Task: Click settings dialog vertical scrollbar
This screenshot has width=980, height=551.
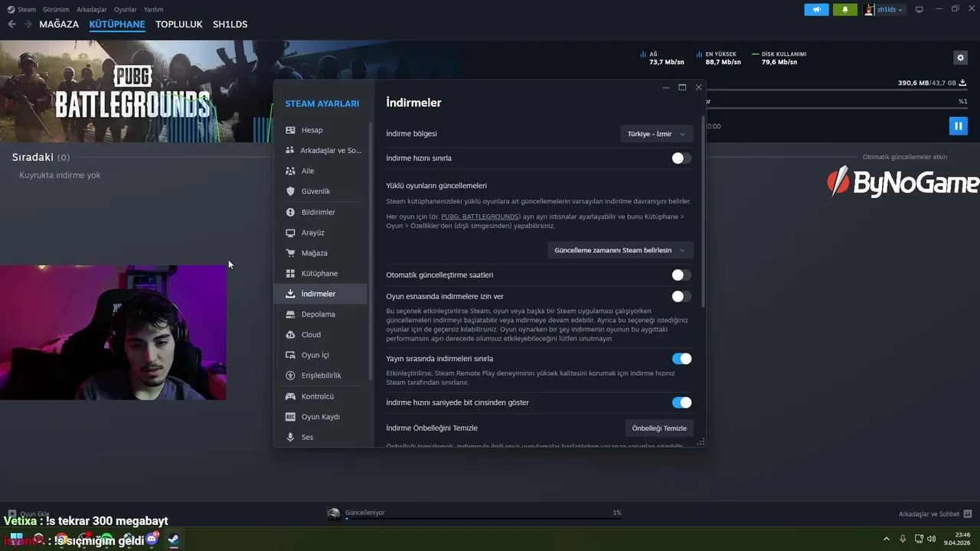Action: pyautogui.click(x=703, y=212)
